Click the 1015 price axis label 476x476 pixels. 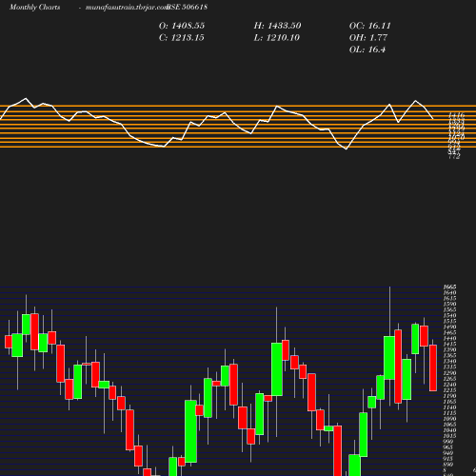(450, 436)
